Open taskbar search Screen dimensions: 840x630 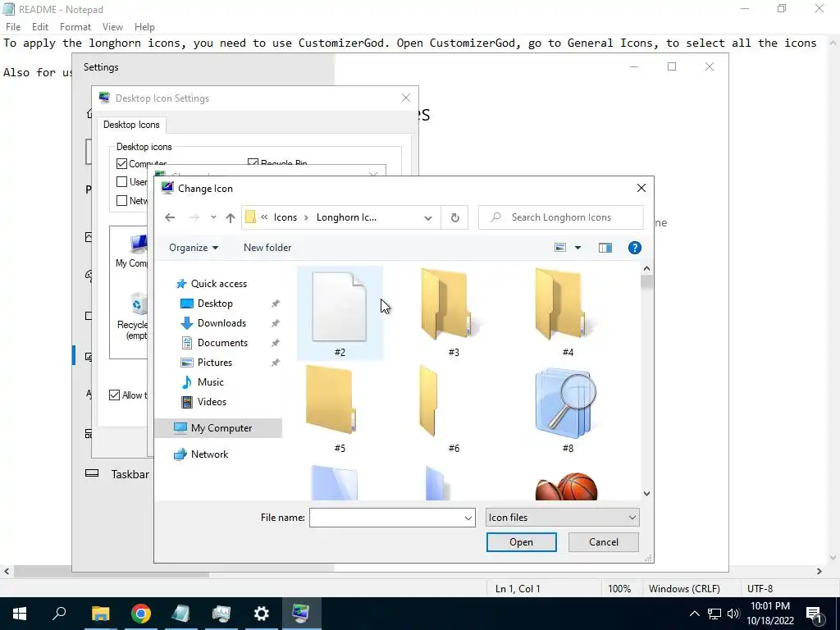pos(59,614)
